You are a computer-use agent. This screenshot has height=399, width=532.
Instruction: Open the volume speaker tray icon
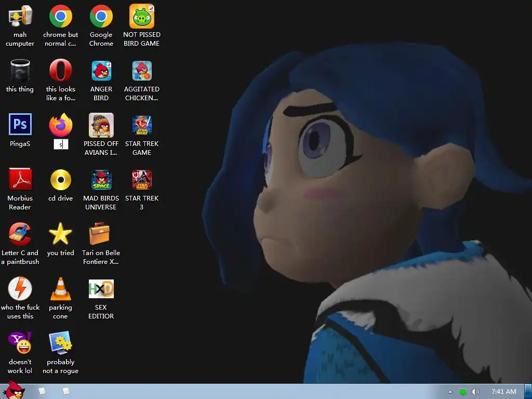pyautogui.click(x=475, y=392)
